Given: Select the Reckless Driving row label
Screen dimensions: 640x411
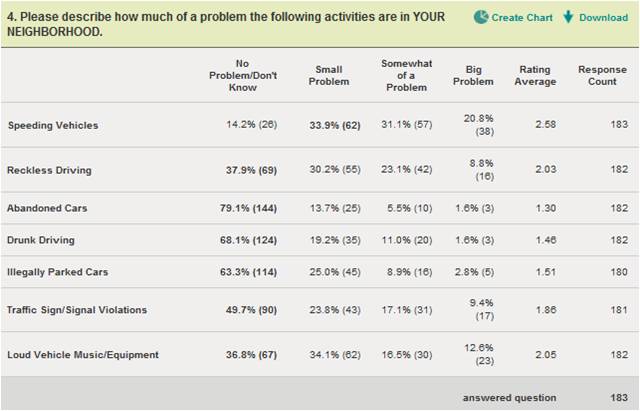Looking at the screenshot, I should click(x=49, y=170).
